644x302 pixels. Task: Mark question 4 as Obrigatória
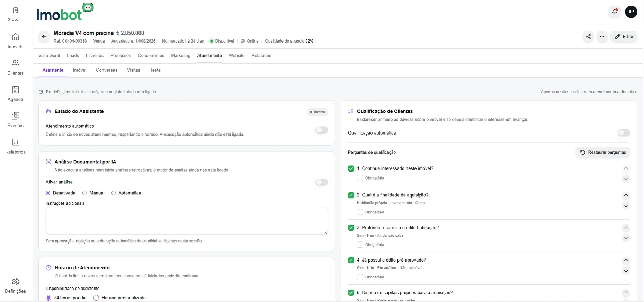[360, 277]
